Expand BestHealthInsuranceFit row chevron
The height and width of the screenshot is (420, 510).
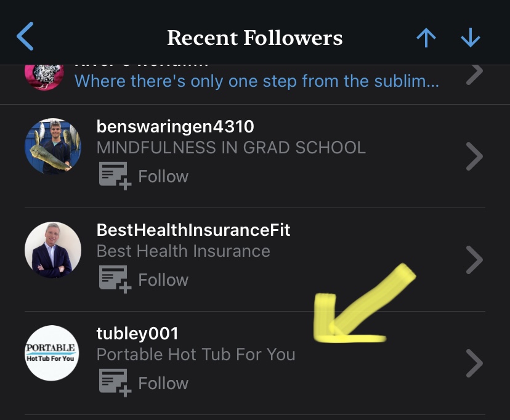tap(474, 260)
